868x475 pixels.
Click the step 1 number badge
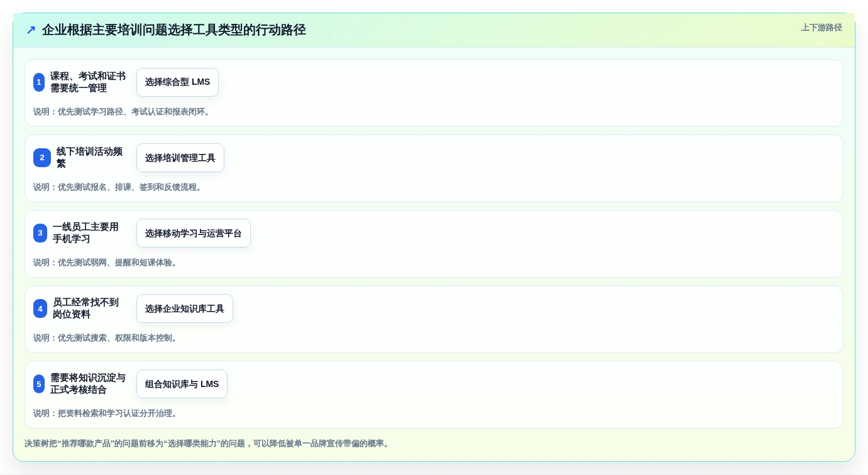click(x=39, y=82)
